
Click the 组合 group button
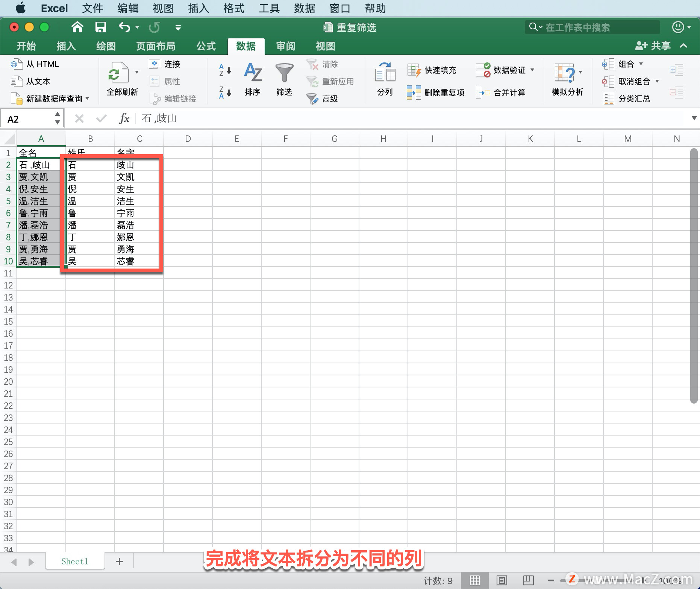click(618, 64)
